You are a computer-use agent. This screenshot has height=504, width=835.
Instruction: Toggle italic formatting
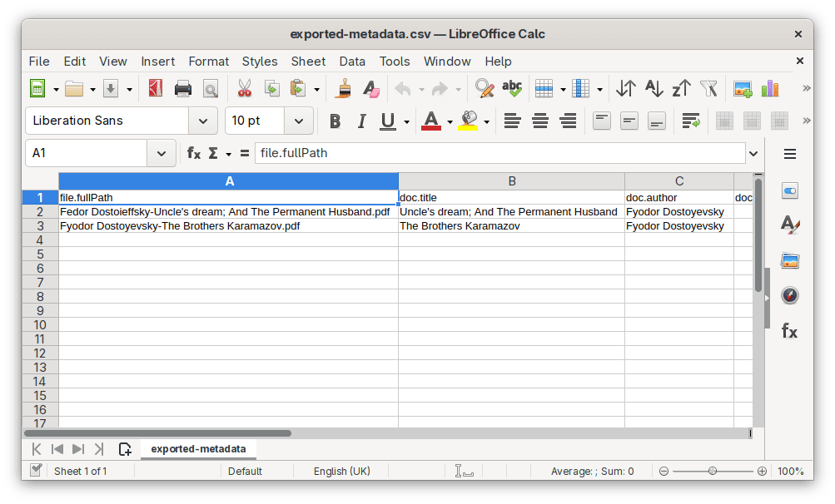point(361,121)
